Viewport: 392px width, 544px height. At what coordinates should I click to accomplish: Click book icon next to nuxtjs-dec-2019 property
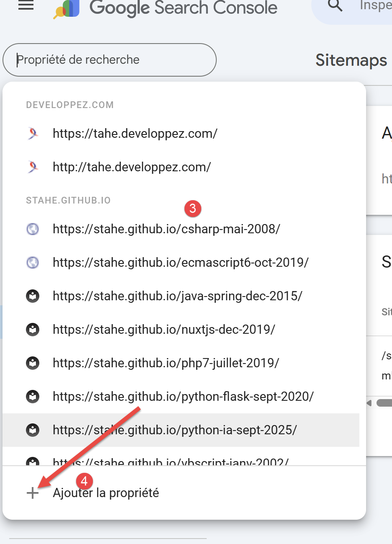pyautogui.click(x=33, y=330)
